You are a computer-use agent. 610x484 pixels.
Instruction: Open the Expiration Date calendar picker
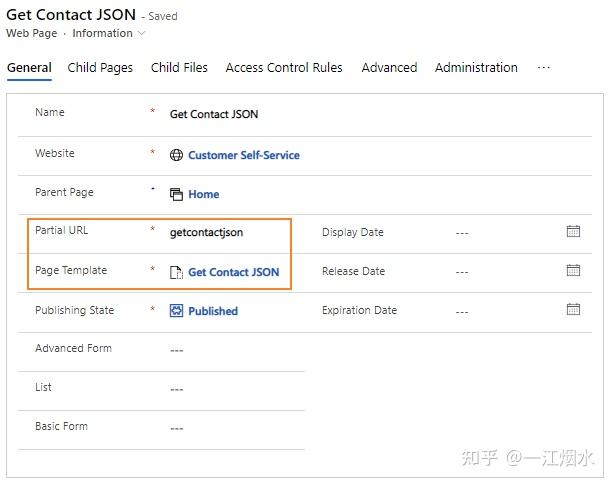pos(573,309)
